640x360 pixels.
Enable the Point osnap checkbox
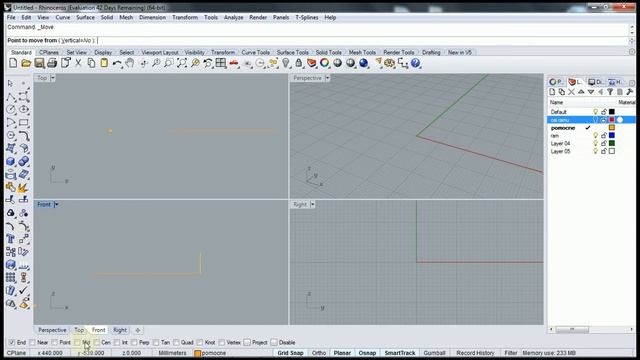(x=55, y=342)
